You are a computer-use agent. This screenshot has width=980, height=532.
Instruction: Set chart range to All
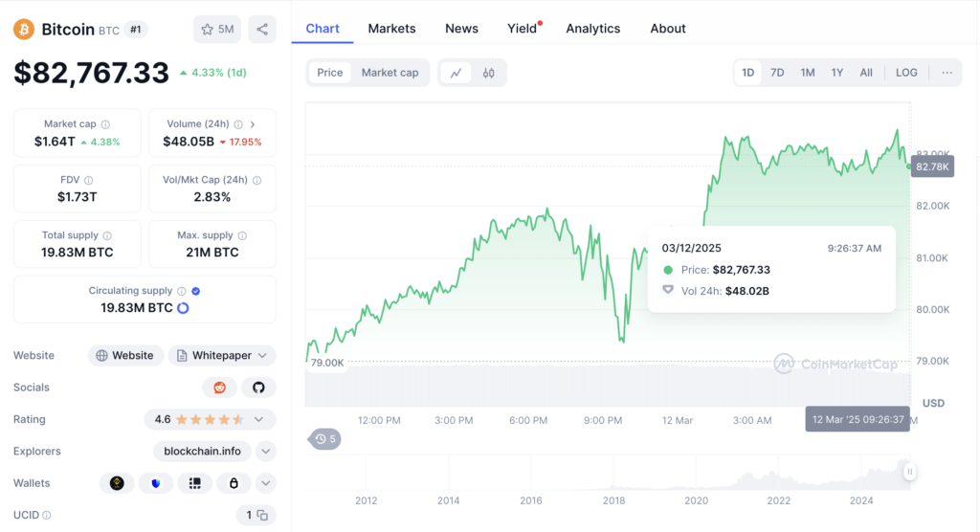866,73
